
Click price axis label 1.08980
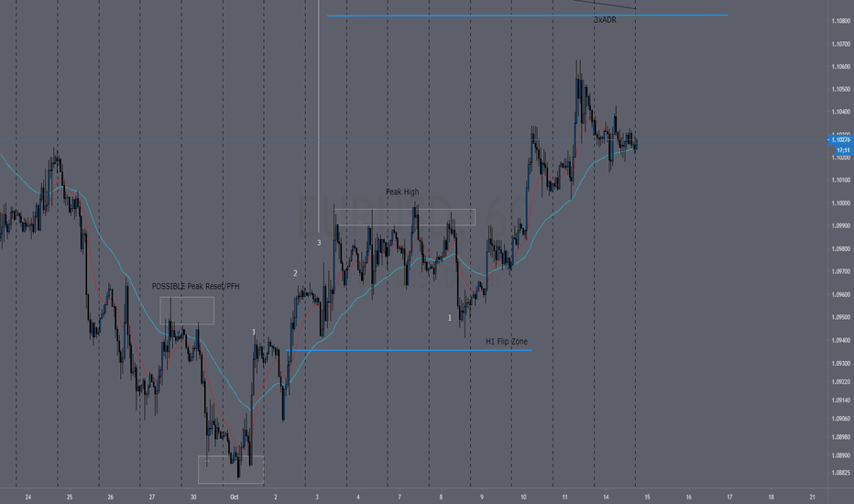coord(841,436)
